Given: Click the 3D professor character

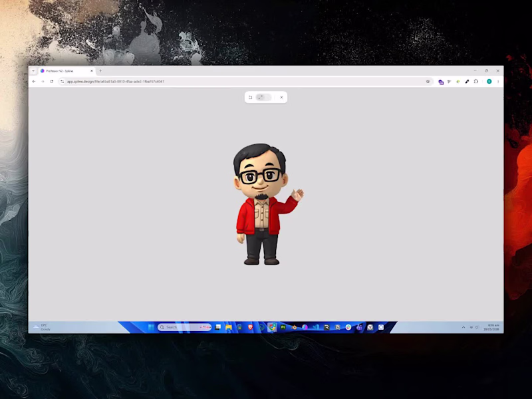Looking at the screenshot, I should pos(267,204).
